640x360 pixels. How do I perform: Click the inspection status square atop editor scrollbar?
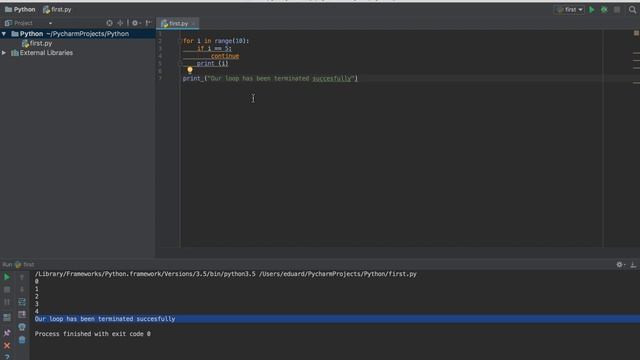point(636,33)
